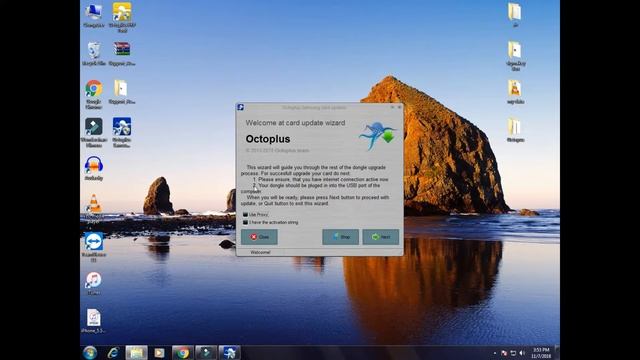
Task: Open the folder icon beside the Chrome shortcut
Action: pyautogui.click(x=122, y=91)
